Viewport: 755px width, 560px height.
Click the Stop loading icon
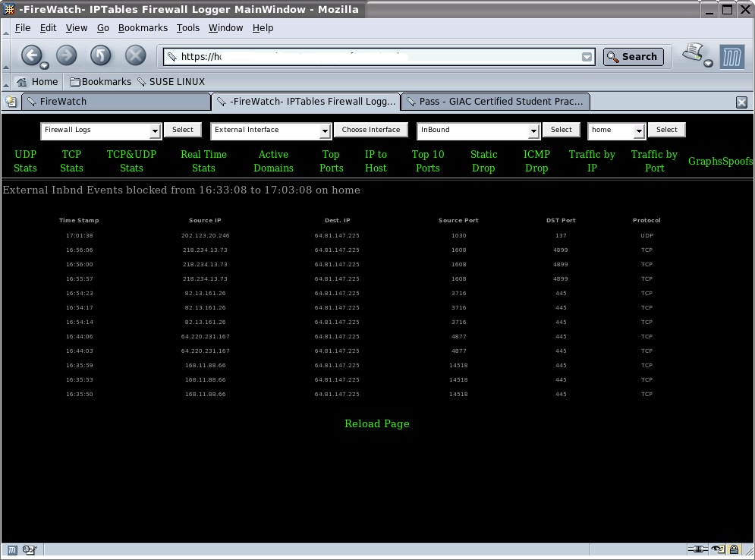[135, 55]
